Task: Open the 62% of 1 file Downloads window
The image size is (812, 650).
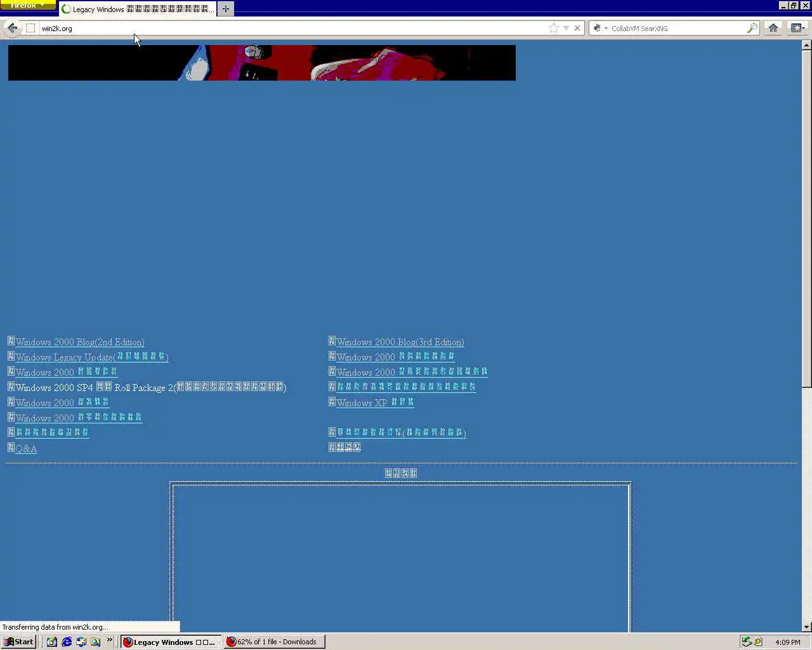Action: pos(275,642)
